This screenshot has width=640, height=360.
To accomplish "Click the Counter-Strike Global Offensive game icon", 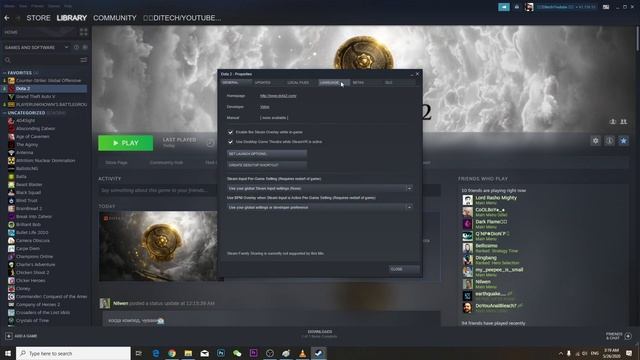I will pyautogui.click(x=11, y=80).
